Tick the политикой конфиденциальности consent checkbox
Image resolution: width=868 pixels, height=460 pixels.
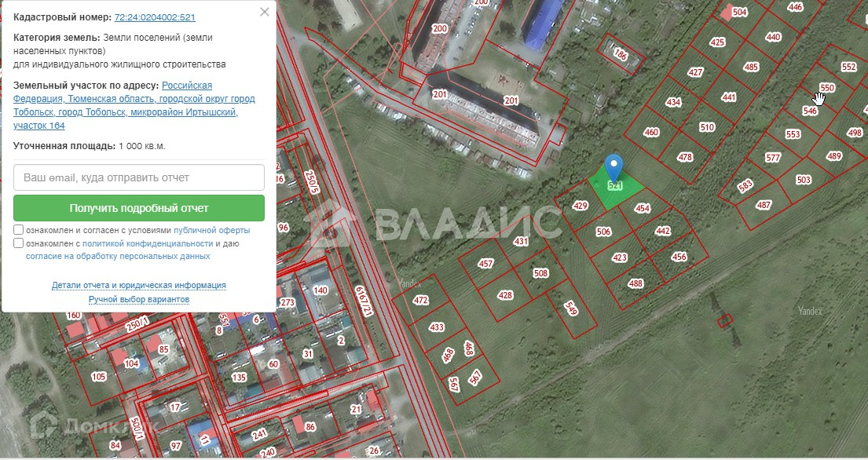18,243
